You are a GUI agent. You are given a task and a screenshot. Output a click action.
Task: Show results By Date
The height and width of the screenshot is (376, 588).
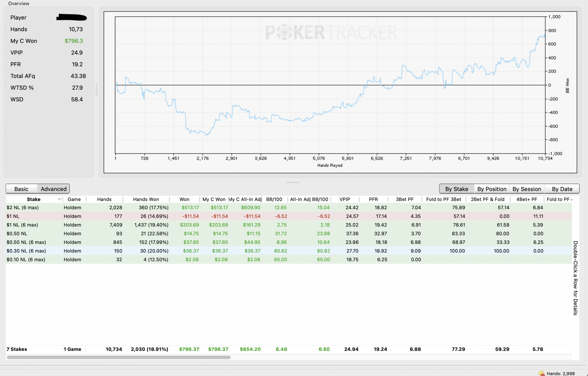click(x=562, y=189)
